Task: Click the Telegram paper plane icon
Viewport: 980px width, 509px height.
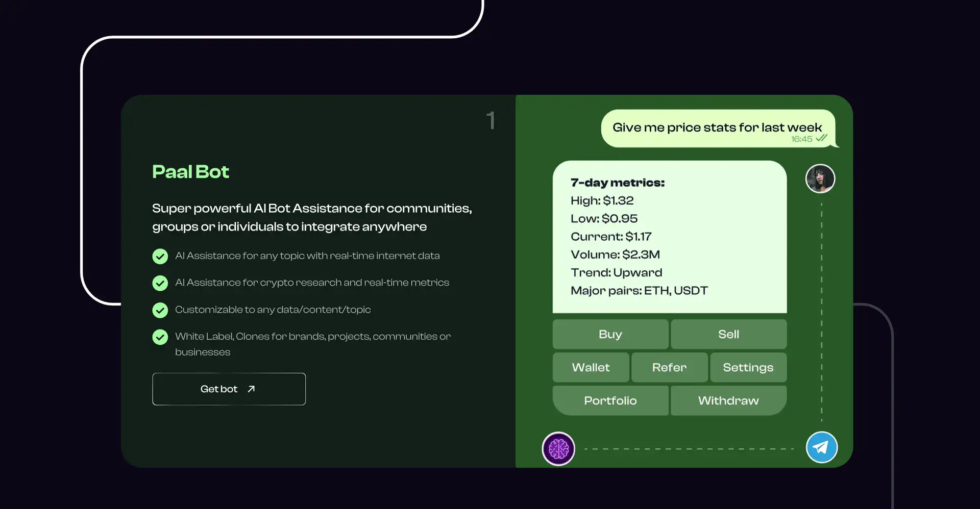Action: point(821,447)
